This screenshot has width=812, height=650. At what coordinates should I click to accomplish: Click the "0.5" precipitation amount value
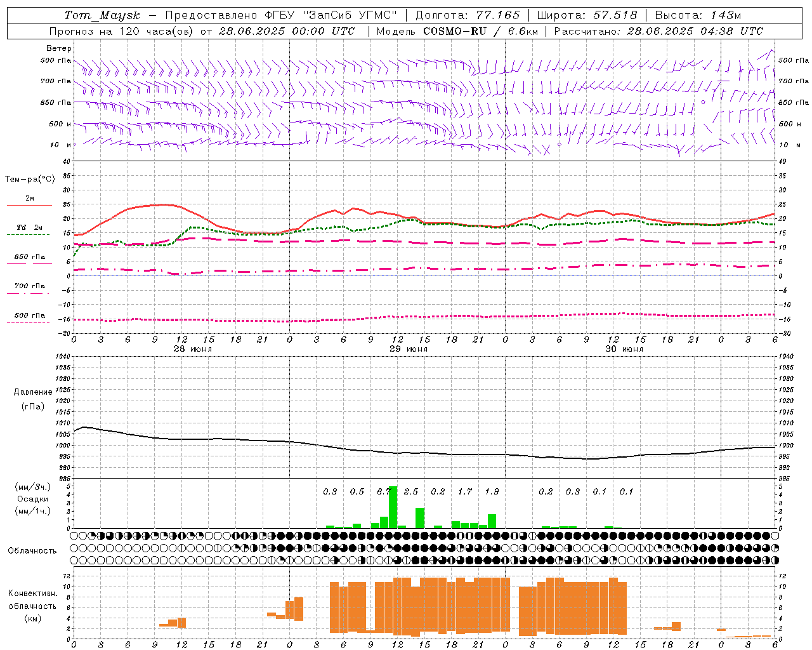pos(357,491)
